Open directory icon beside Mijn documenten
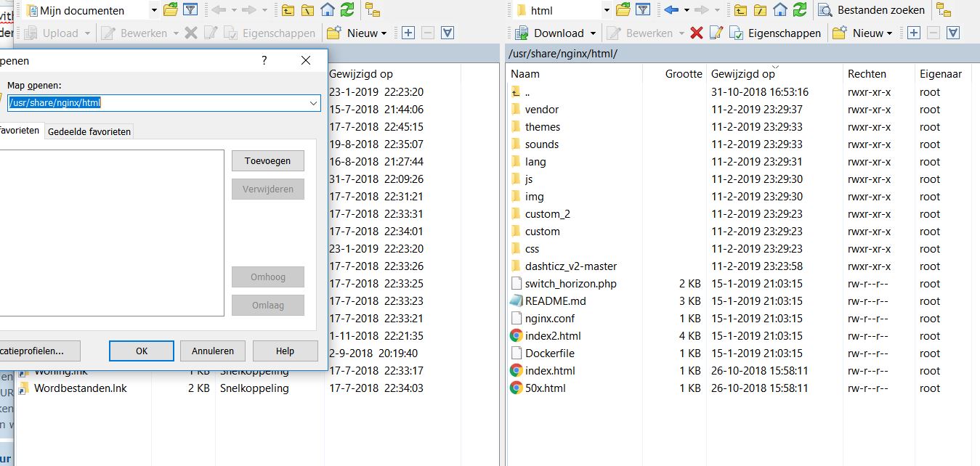Viewport: 980px width, 466px height. pyautogui.click(x=171, y=9)
